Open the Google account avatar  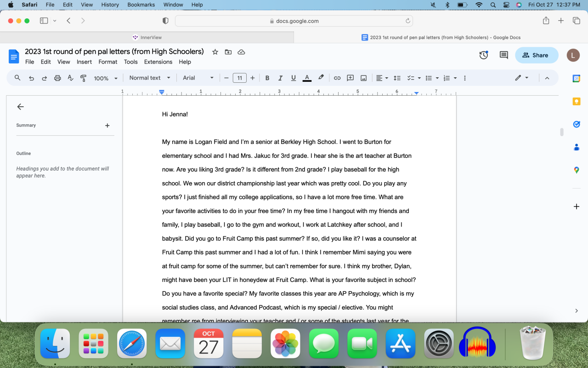click(573, 55)
